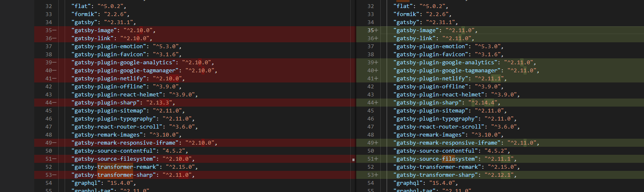Screen dimensions: 644x192
Task: Select gatsby-source-contentful line in modified pane
Action: 452,151
